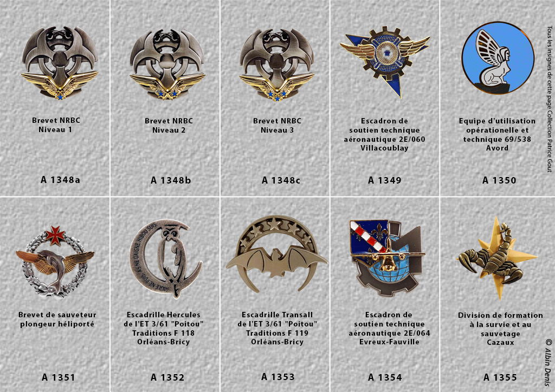This screenshot has width=555, height=392.
Task: Click the owl crescent Hercules insignia
Action: pyautogui.click(x=166, y=259)
